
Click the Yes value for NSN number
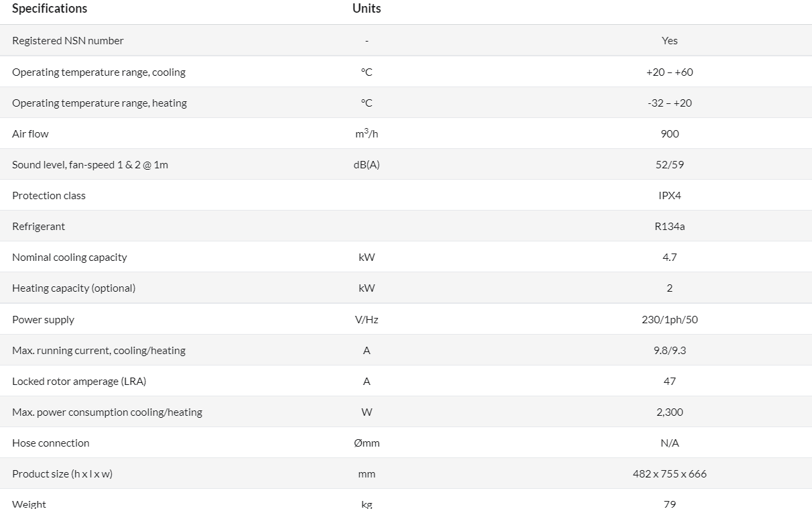pos(669,41)
